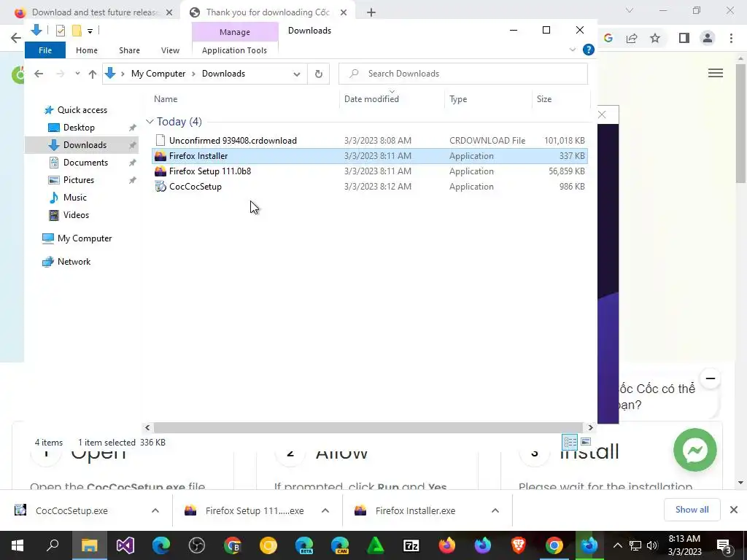
Task: Sort files by Date modified column
Action: (x=371, y=99)
